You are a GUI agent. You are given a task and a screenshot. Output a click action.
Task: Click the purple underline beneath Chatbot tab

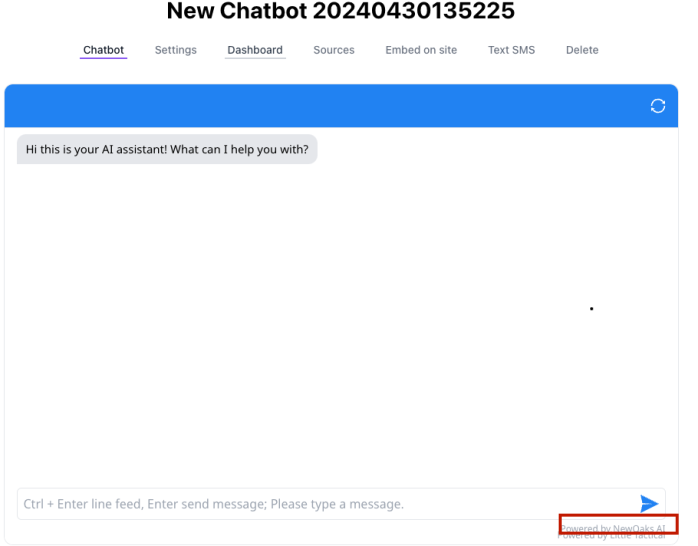[x=103, y=58]
